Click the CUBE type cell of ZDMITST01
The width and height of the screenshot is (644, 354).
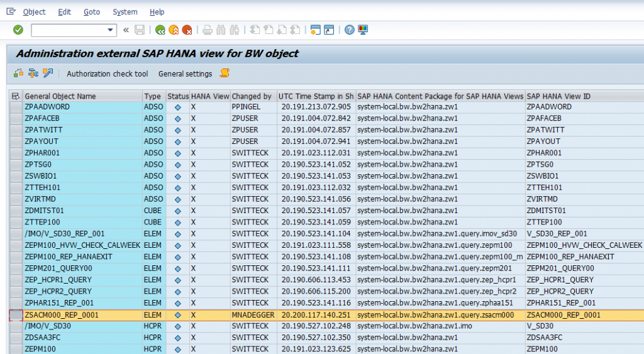tap(153, 211)
